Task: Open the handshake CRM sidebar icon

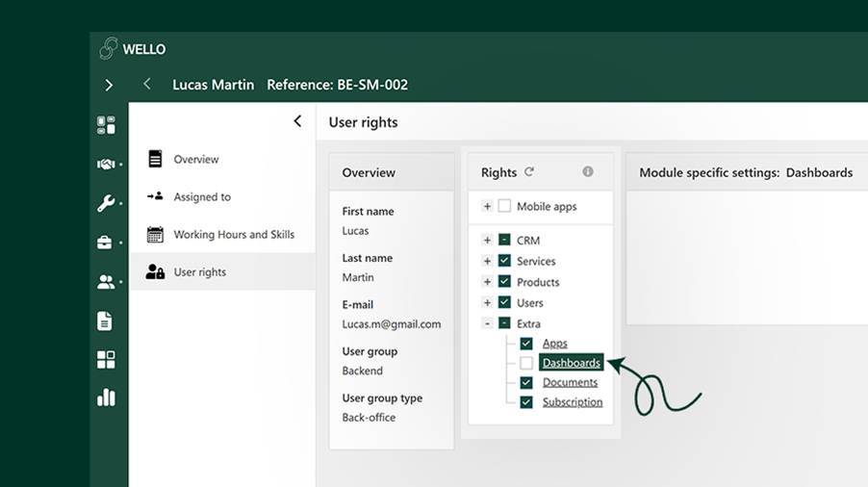Action: coord(106,164)
